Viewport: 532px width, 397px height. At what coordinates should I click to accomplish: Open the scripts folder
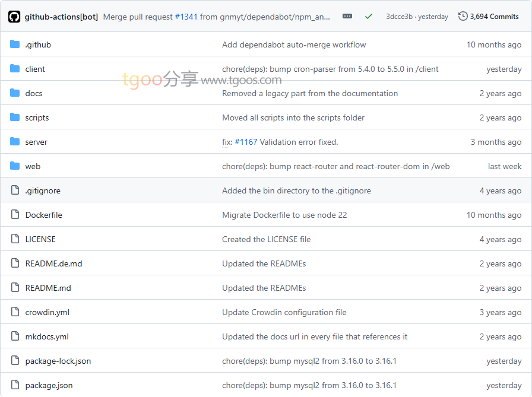pos(37,117)
